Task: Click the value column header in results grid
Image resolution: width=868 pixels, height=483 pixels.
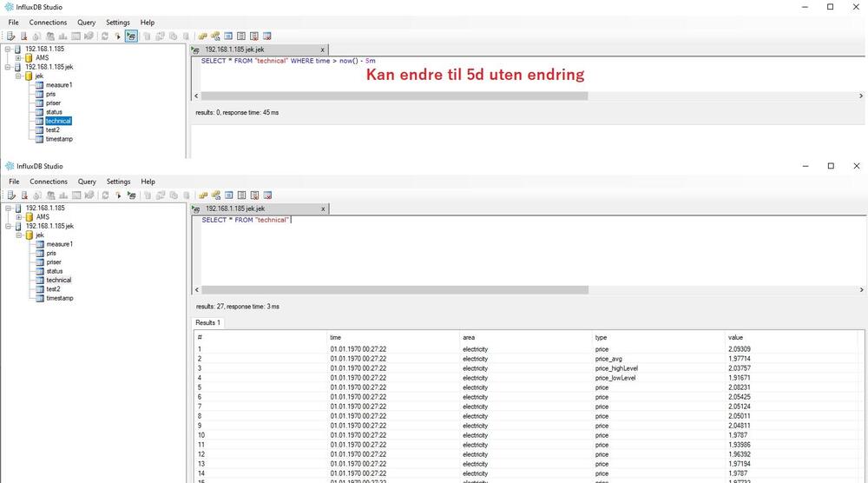Action: (735, 337)
